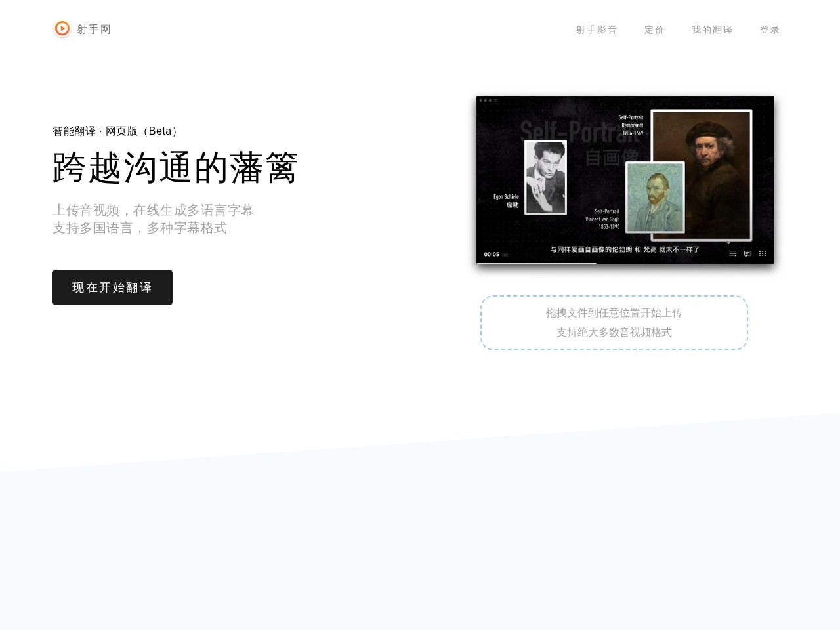Click the playlist lines icon in player

733,253
